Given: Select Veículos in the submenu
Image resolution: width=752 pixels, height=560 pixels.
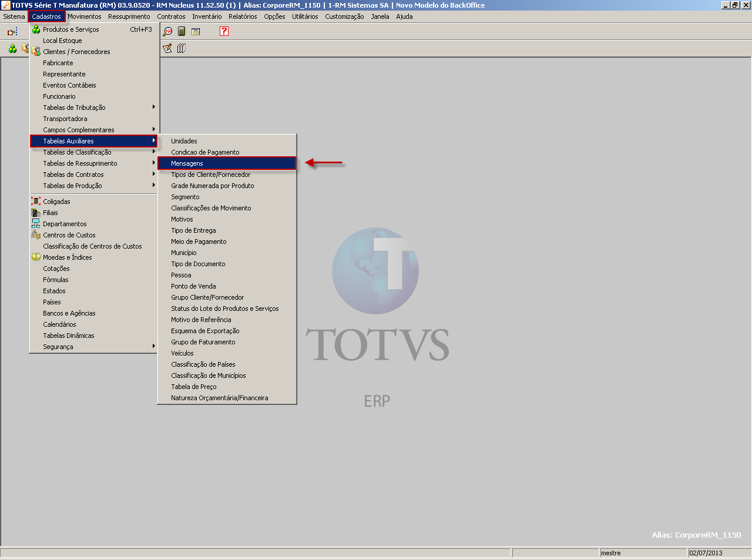Looking at the screenshot, I should click(227, 353).
